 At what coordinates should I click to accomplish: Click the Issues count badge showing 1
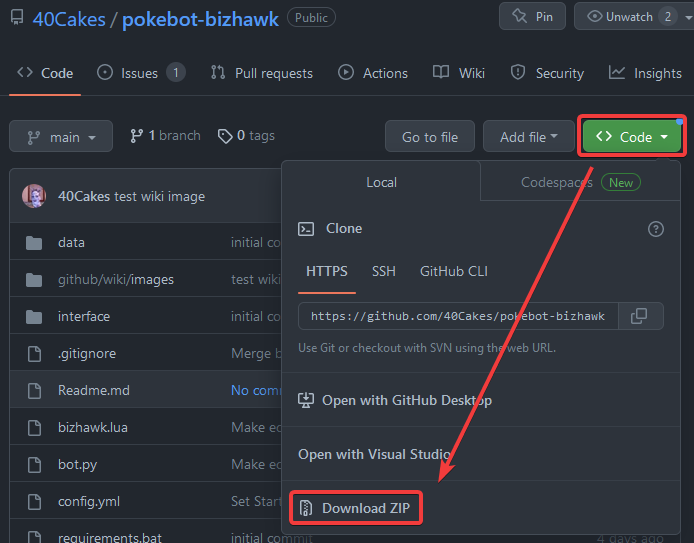coord(176,73)
